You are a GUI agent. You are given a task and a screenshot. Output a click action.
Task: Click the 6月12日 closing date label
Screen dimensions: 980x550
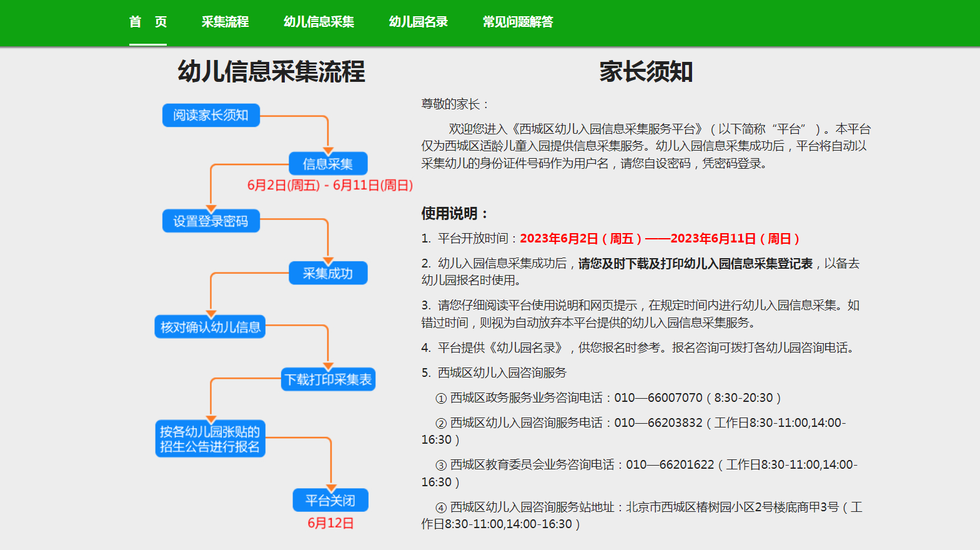330,523
